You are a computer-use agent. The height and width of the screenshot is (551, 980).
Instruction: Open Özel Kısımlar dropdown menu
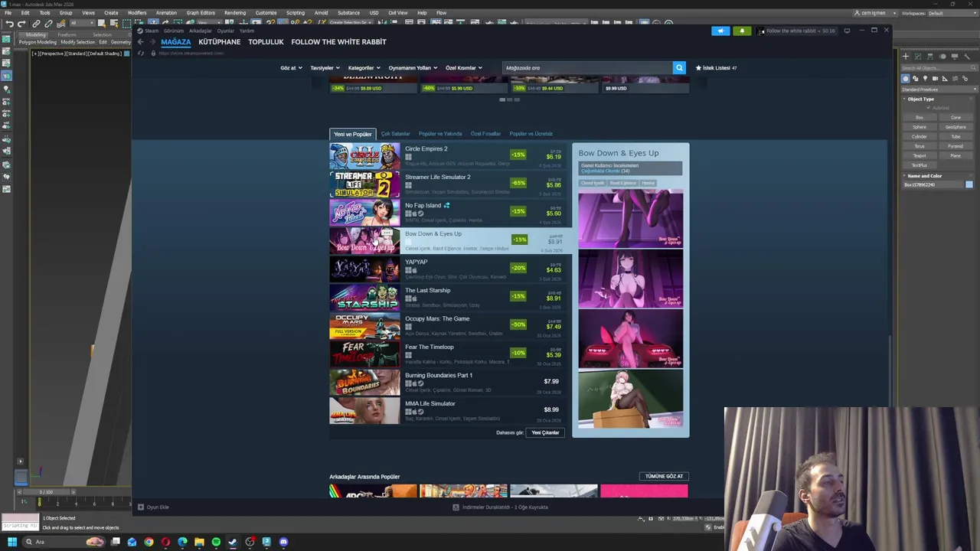click(464, 68)
